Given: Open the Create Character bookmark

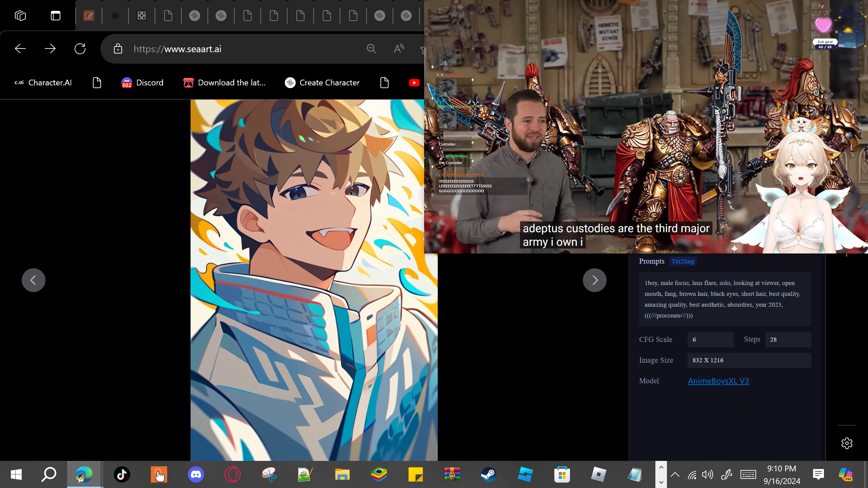Looking at the screenshot, I should tap(322, 83).
